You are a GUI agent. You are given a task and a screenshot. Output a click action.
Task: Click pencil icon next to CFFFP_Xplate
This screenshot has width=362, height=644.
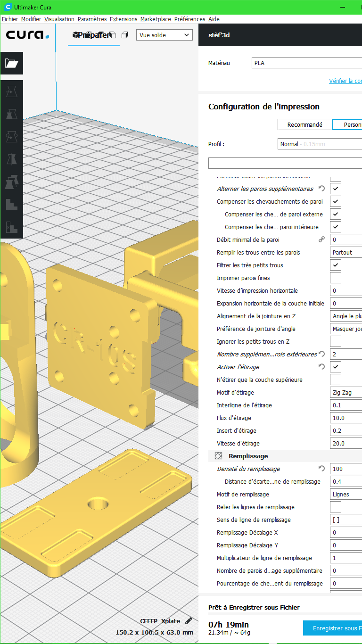pos(189,620)
